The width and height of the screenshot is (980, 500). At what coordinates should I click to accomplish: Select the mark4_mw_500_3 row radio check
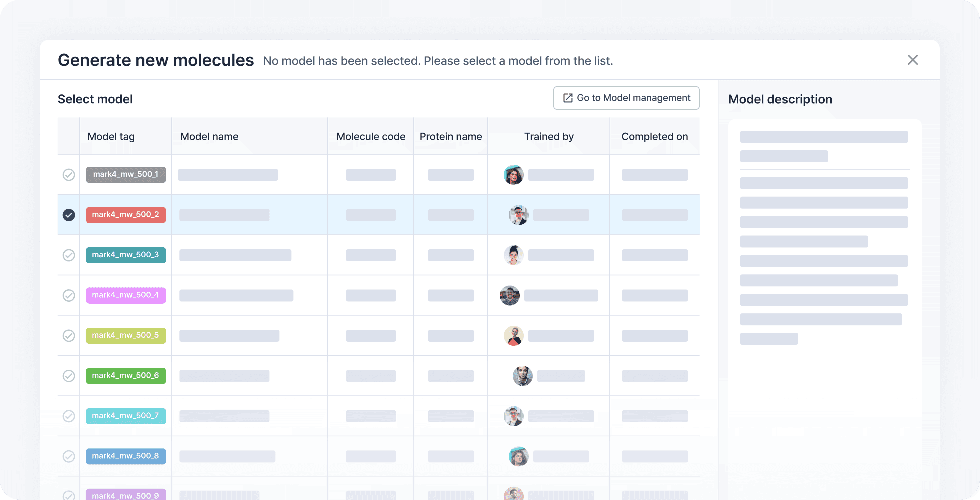pos(69,255)
